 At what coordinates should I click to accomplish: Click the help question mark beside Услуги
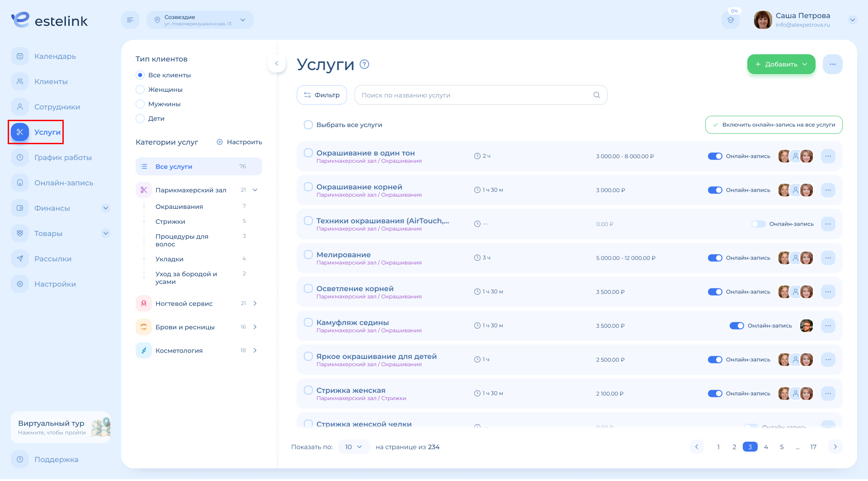[x=364, y=64]
